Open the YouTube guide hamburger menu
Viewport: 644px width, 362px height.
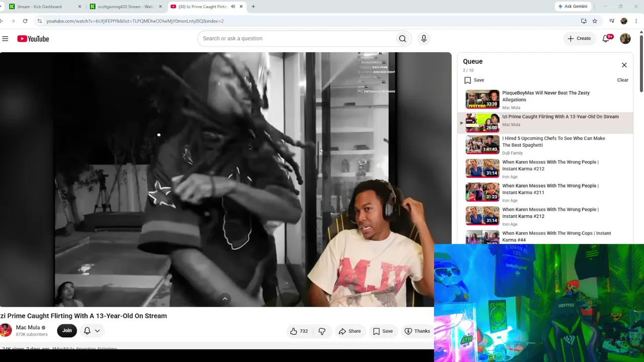coord(5,39)
